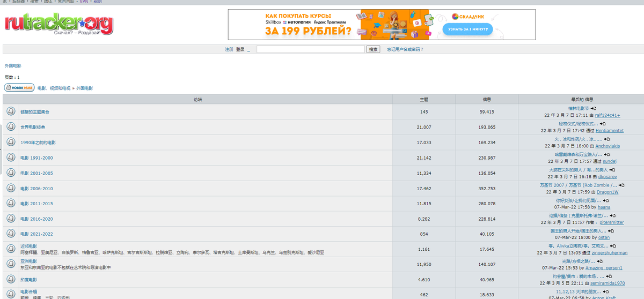This screenshot has height=299, width=644.
Task: Open user profile Dragon1W
Action: [608, 192]
